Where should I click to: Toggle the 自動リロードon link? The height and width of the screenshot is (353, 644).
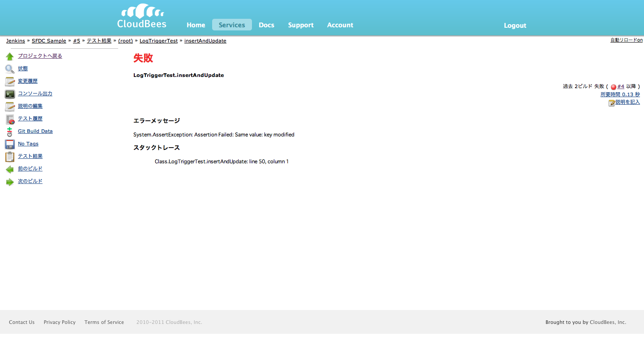627,40
